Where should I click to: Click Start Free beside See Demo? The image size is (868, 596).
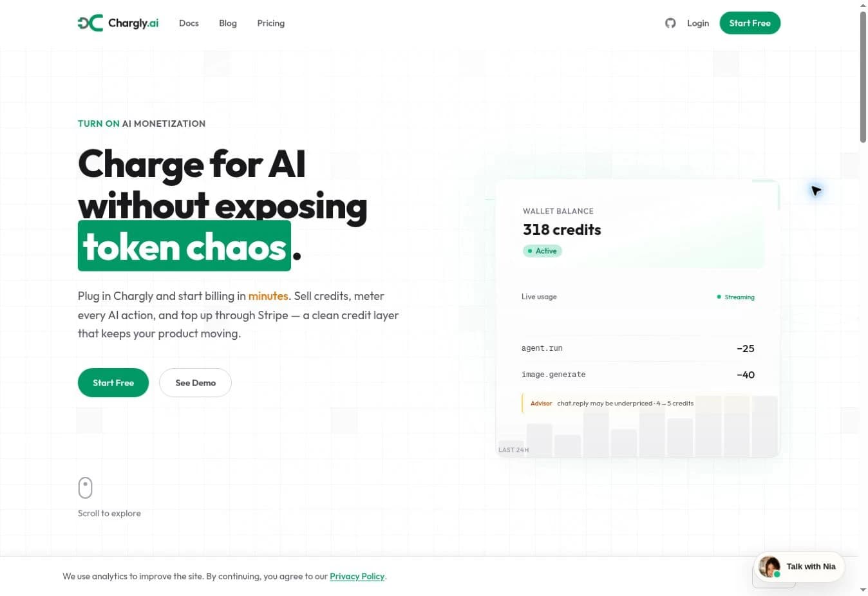(113, 383)
